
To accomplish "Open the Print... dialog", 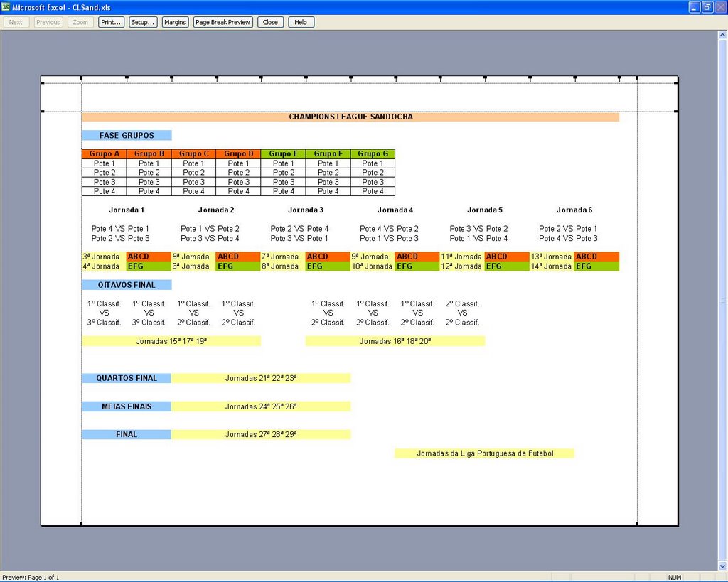I will pos(111,22).
